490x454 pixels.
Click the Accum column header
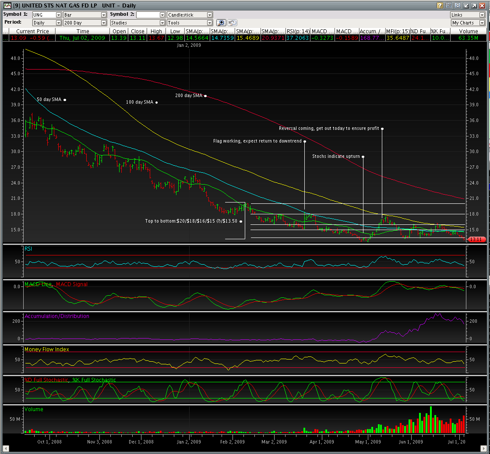[x=372, y=31]
